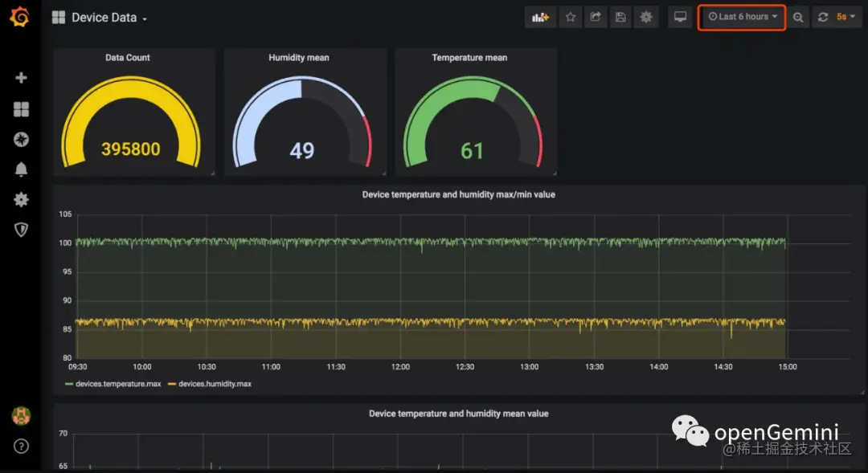Viewport: 868px width, 473px height.
Task: Open the Last 6 hours time picker
Action: pos(742,17)
